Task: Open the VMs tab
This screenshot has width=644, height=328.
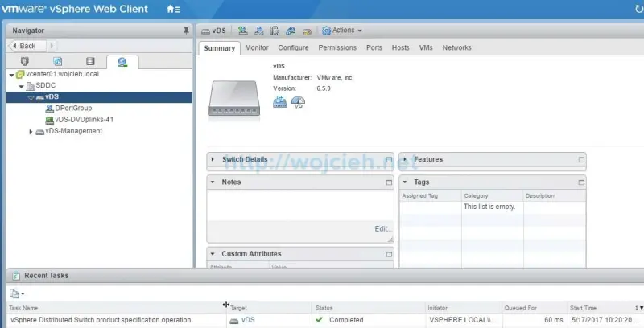Action: [x=426, y=47]
